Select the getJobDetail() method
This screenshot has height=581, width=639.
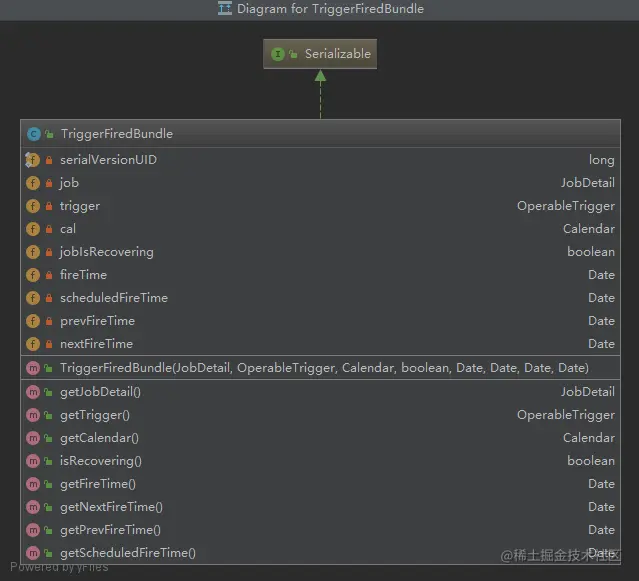coord(101,392)
